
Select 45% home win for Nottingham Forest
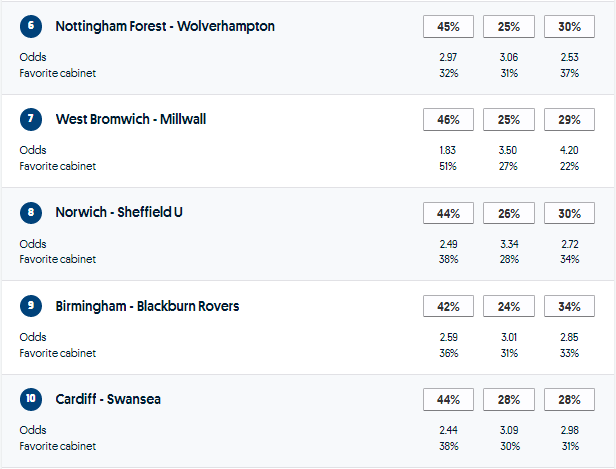click(448, 26)
